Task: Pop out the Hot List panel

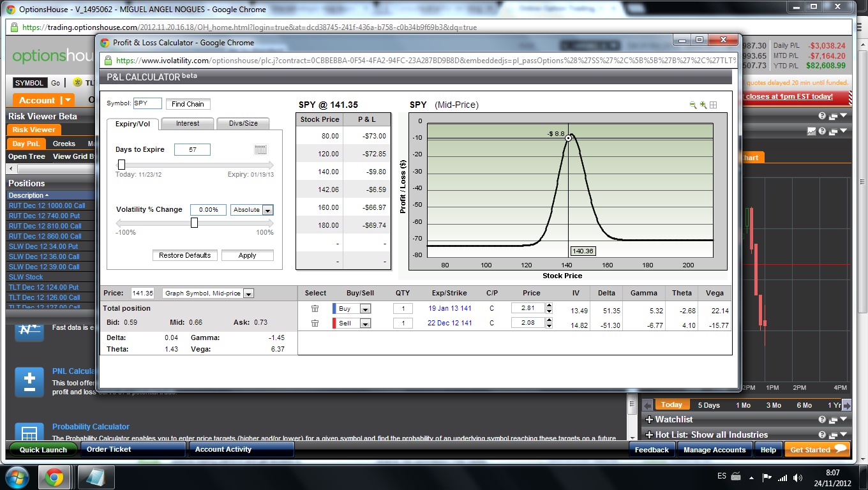Action: 833,435
